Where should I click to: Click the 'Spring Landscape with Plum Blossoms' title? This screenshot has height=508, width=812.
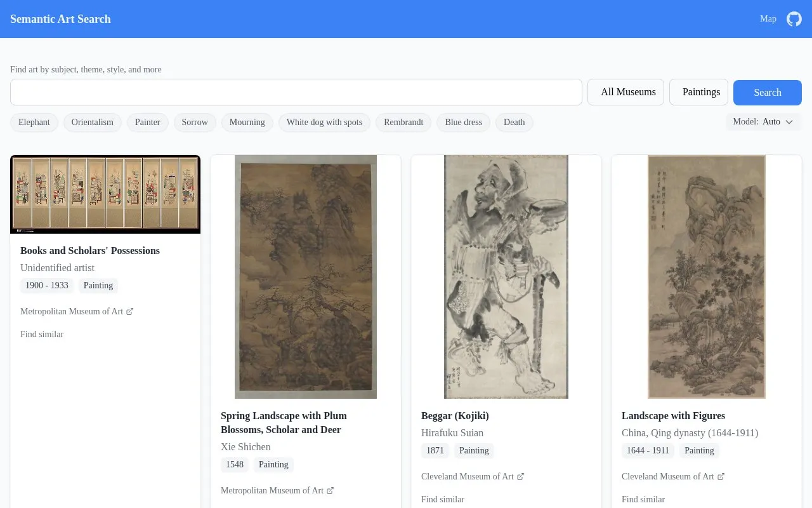pos(284,423)
